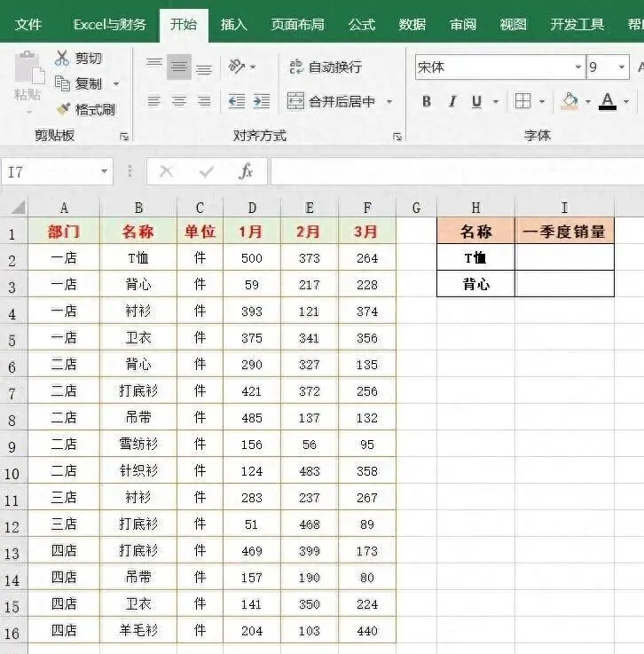Image resolution: width=644 pixels, height=654 pixels.
Task: Click the cell borders icon
Action: coord(522,101)
